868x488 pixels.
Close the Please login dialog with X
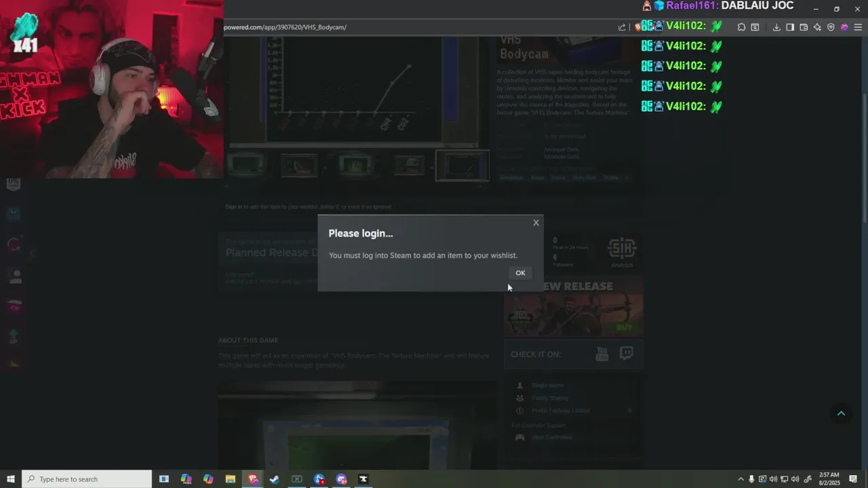pos(536,222)
